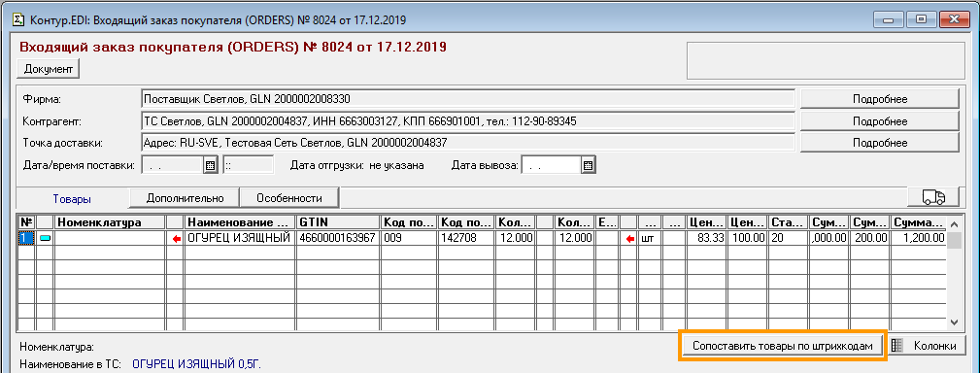Click Подробнее button for Точка доставки

[879, 143]
